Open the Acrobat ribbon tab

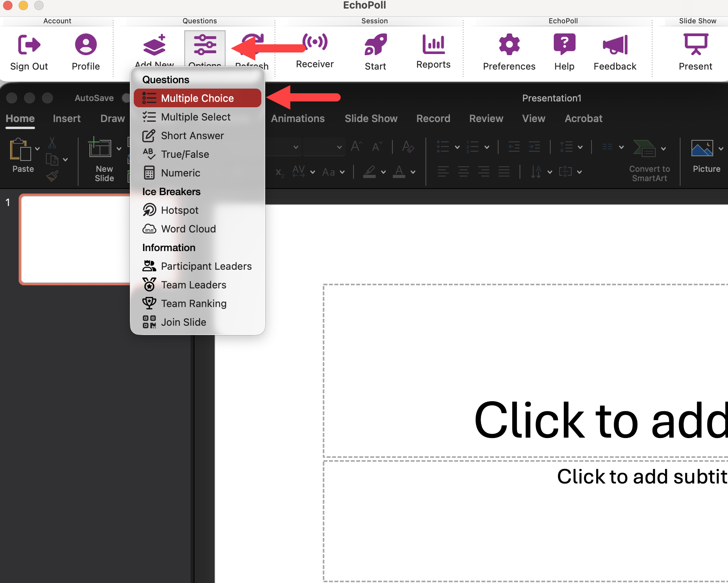[583, 119]
